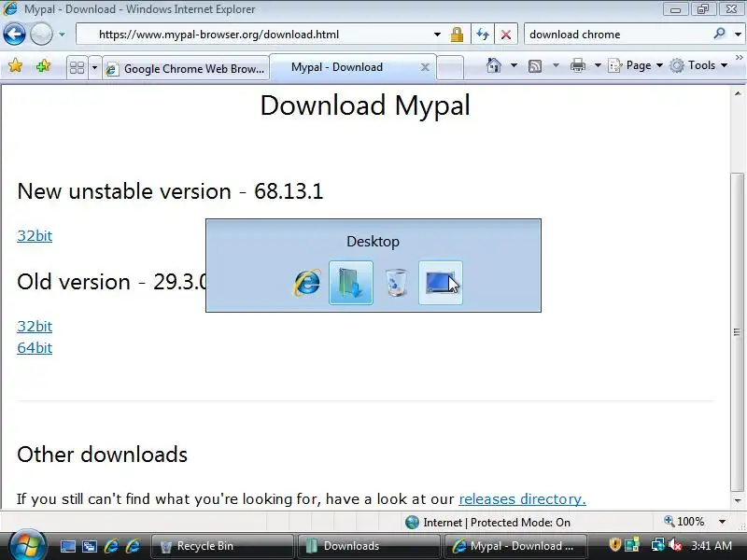Click the red Stop loading icon
The height and width of the screenshot is (560, 747).
(x=506, y=35)
